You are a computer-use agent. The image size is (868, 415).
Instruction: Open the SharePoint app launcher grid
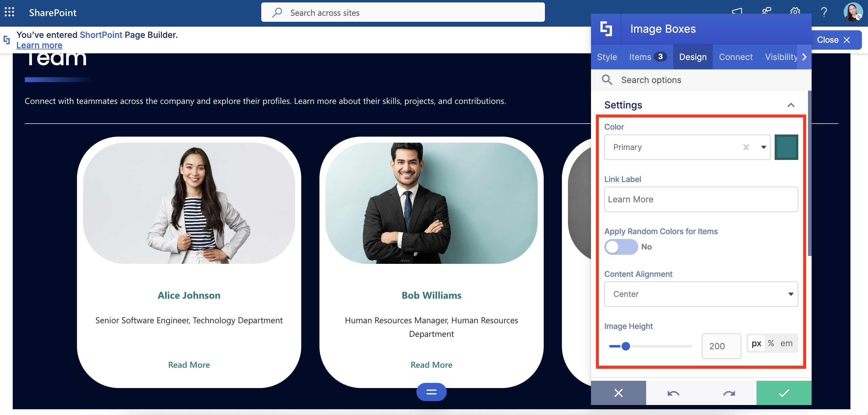(x=9, y=12)
